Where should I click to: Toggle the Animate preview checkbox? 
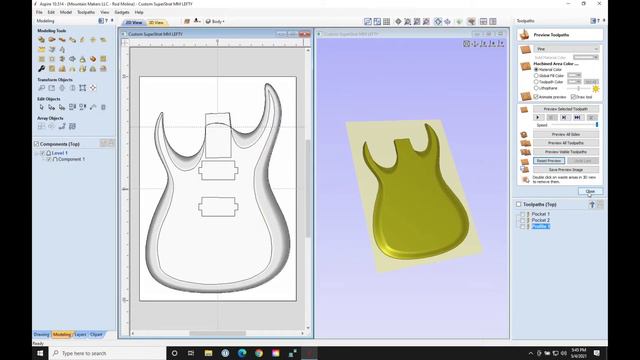click(536, 97)
